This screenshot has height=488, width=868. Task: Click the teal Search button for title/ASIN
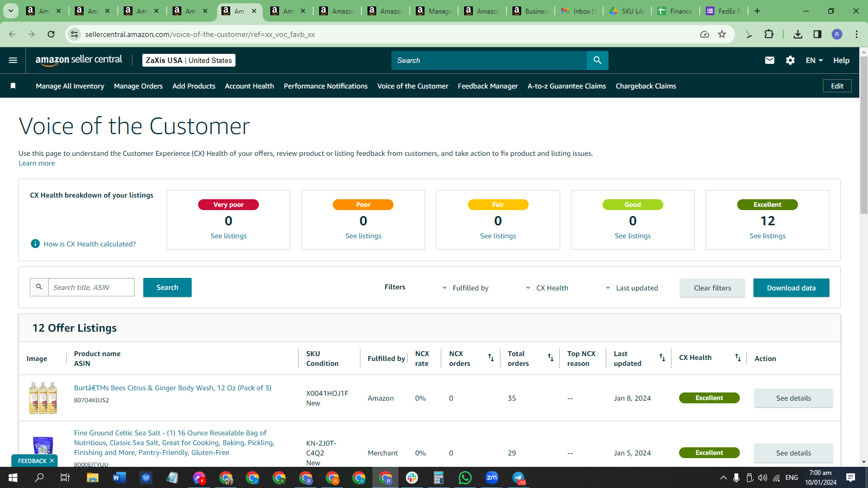point(167,287)
